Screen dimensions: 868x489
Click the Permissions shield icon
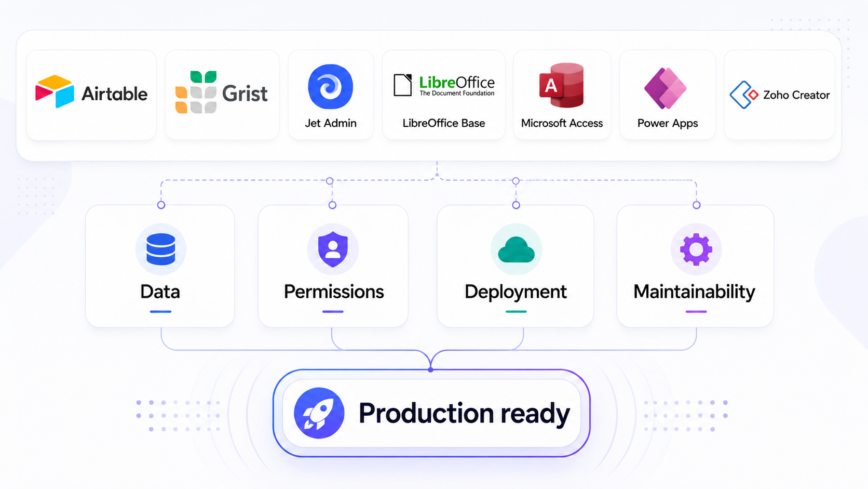coord(333,249)
